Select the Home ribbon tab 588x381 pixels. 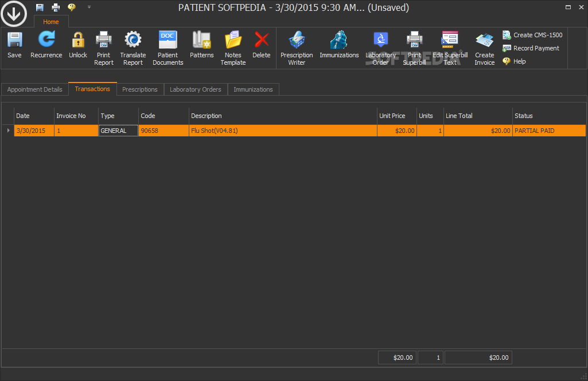pyautogui.click(x=50, y=22)
